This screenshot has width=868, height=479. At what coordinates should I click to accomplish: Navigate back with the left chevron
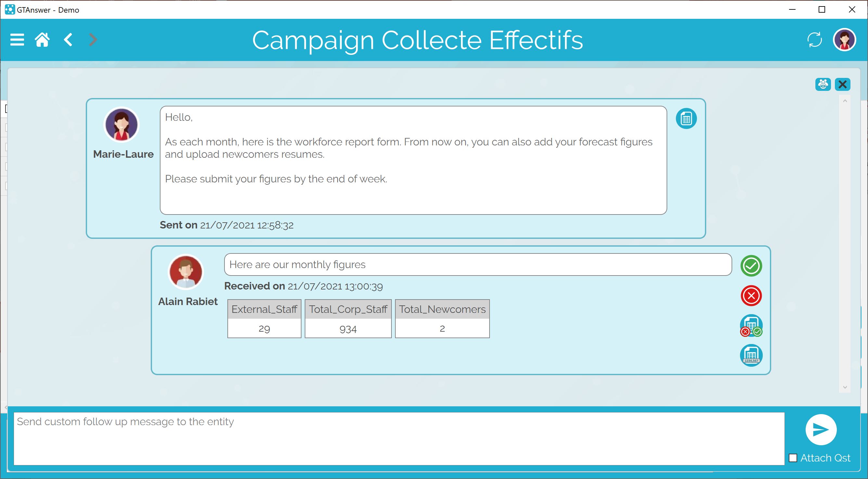coord(68,40)
